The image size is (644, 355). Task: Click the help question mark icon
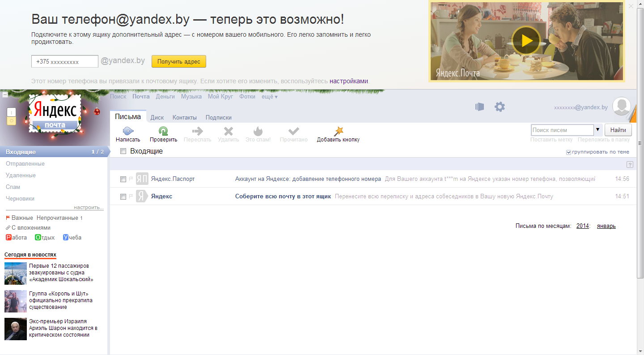(630, 165)
